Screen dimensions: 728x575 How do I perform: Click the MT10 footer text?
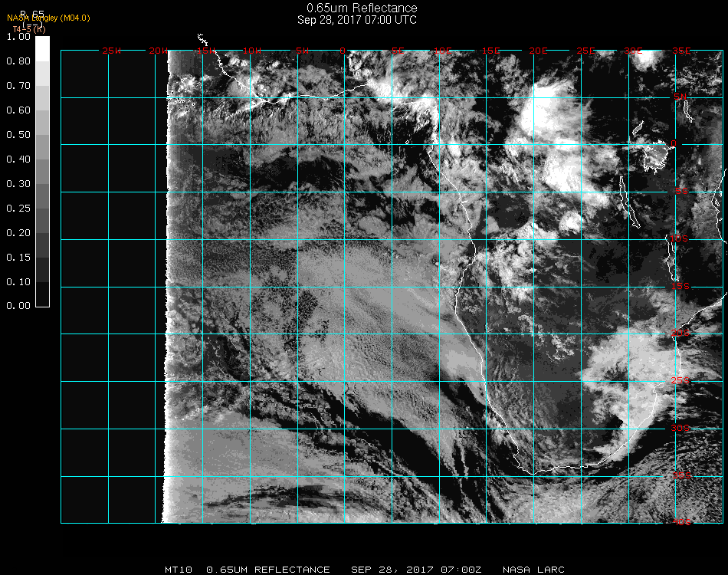pos(179,570)
